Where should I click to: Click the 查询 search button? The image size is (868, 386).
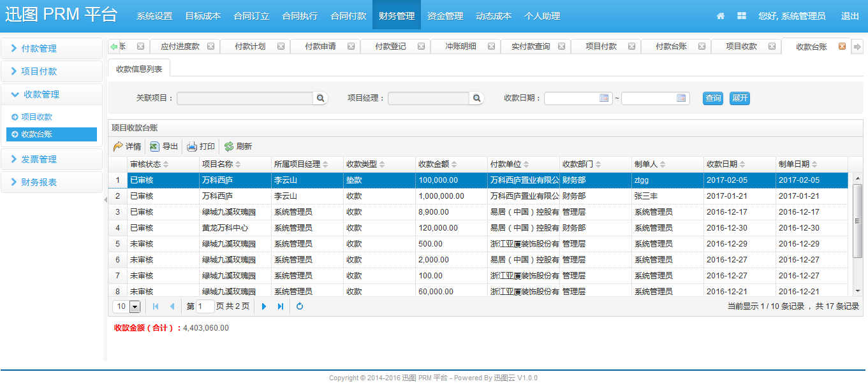point(713,98)
